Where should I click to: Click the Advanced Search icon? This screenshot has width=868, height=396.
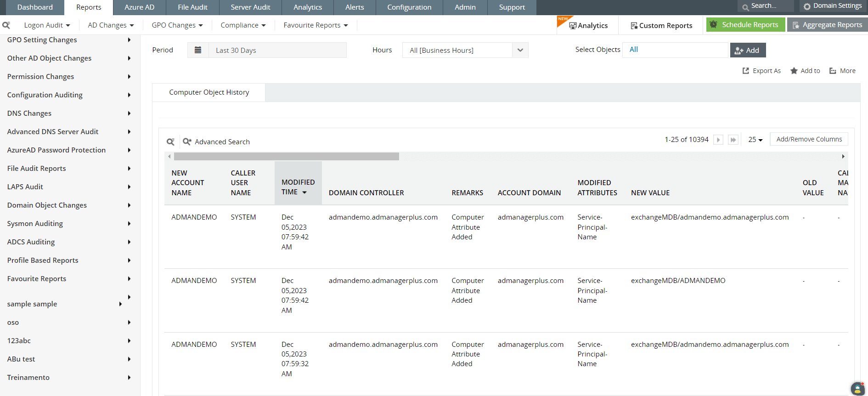pos(187,141)
